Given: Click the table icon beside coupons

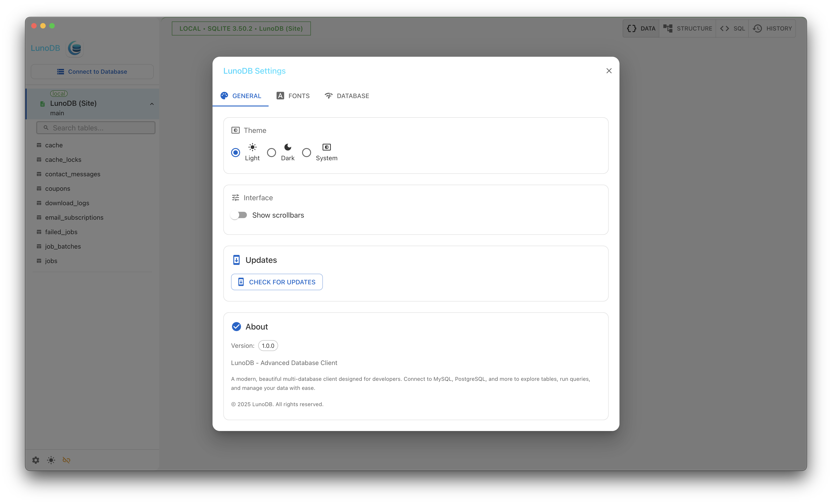Looking at the screenshot, I should [39, 188].
